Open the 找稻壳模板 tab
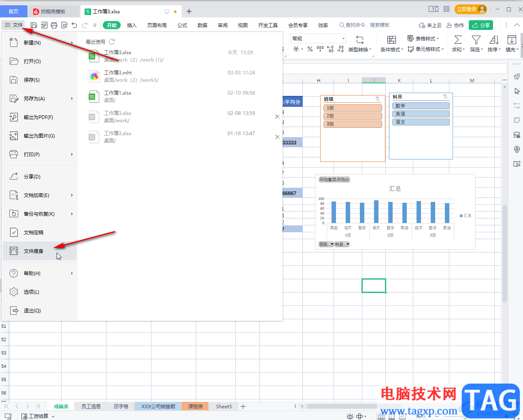 [x=53, y=12]
